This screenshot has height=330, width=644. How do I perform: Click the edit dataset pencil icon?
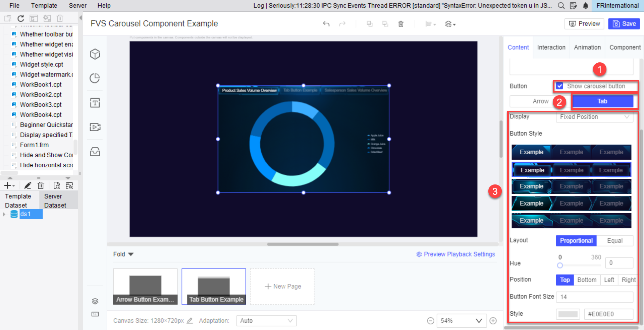point(28,185)
